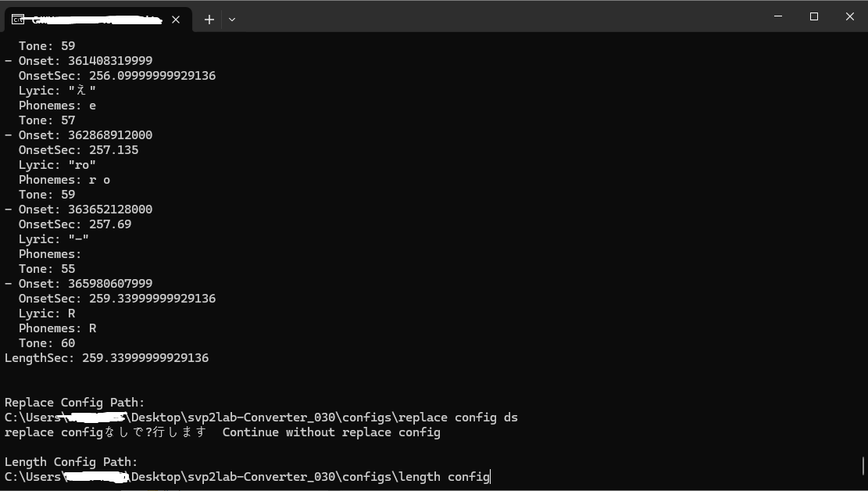Viewport: 868px width, 491px height.
Task: Click the "Tone: 60" line
Action: click(x=47, y=343)
